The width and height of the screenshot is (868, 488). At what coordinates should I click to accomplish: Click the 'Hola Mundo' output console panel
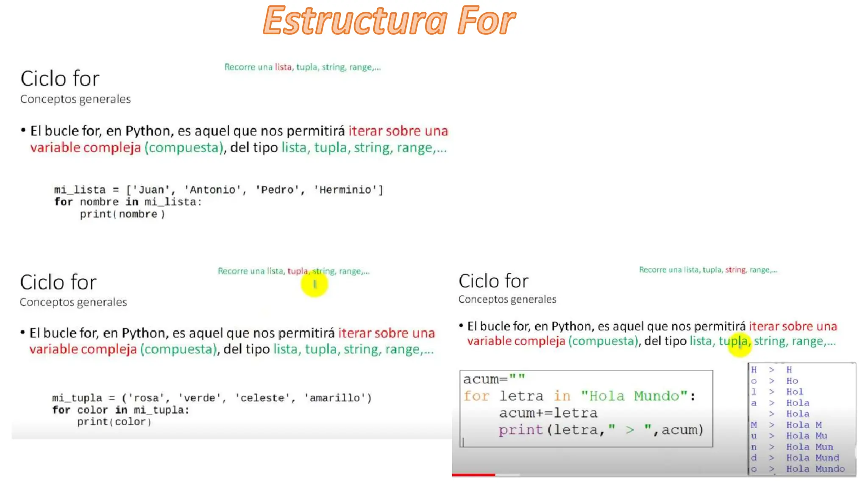(x=802, y=419)
